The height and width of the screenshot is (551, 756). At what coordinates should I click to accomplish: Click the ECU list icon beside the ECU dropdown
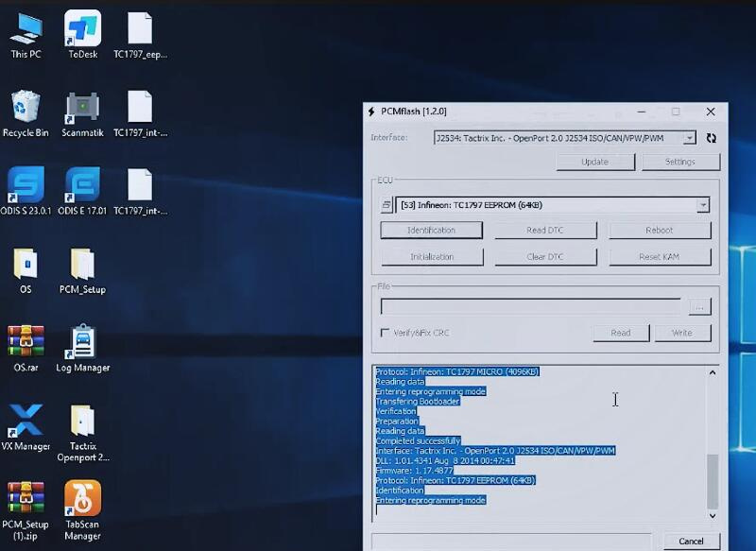tap(387, 205)
